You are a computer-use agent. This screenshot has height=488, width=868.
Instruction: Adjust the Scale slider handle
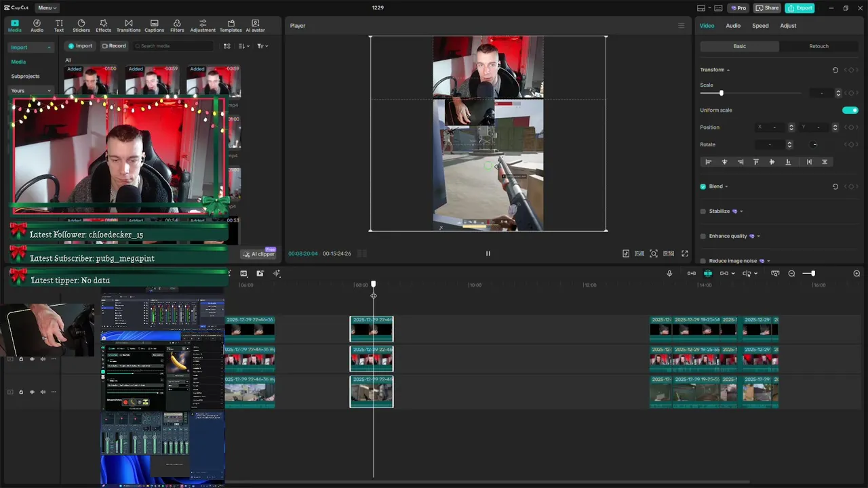pos(721,93)
